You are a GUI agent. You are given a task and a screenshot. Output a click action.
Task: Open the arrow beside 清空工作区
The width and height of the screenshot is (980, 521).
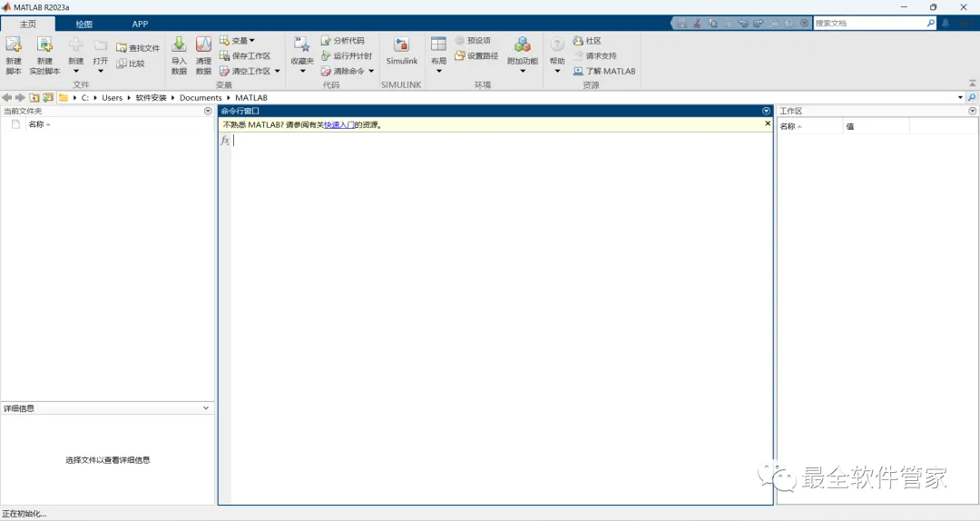click(278, 72)
